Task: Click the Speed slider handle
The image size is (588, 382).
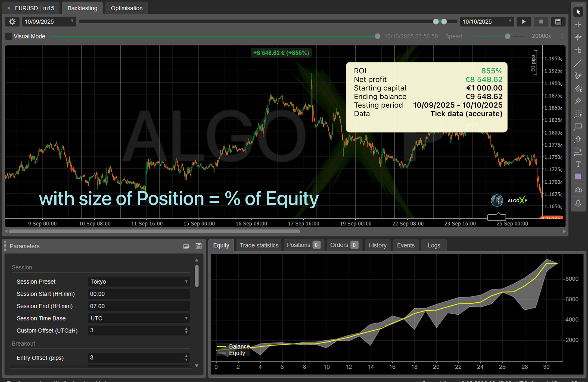Action: [507, 36]
